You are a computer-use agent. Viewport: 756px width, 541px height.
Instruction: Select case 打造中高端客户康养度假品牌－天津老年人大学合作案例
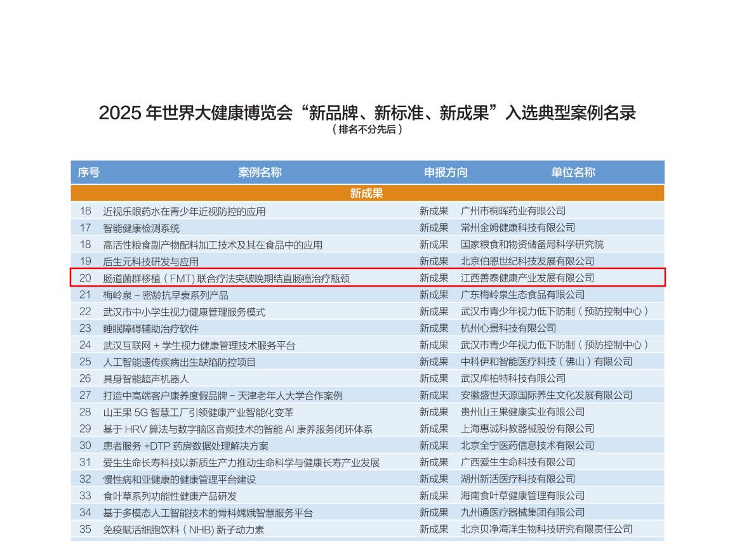(x=223, y=396)
